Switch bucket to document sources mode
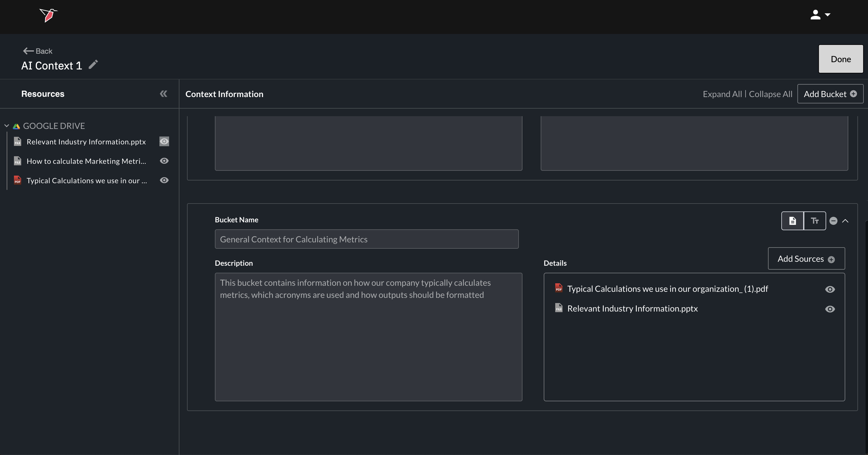868x455 pixels. click(x=793, y=221)
